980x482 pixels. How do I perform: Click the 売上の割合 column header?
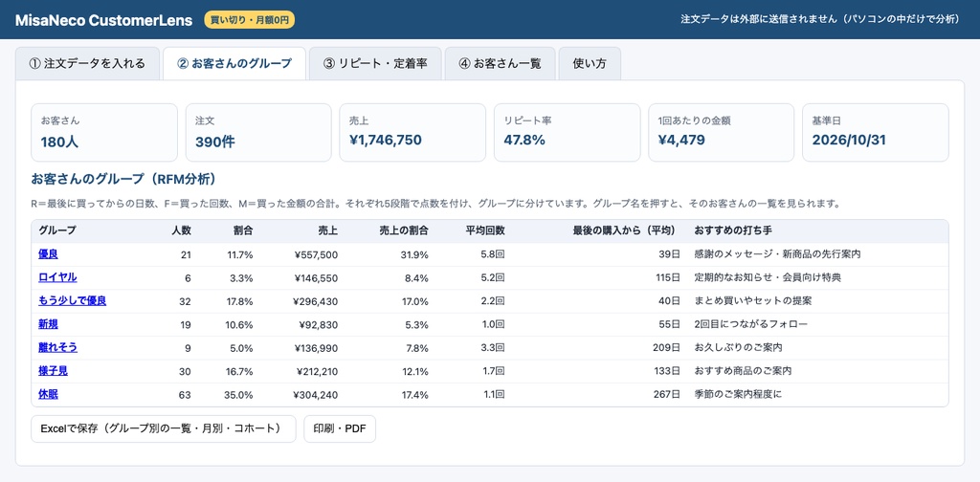404,231
